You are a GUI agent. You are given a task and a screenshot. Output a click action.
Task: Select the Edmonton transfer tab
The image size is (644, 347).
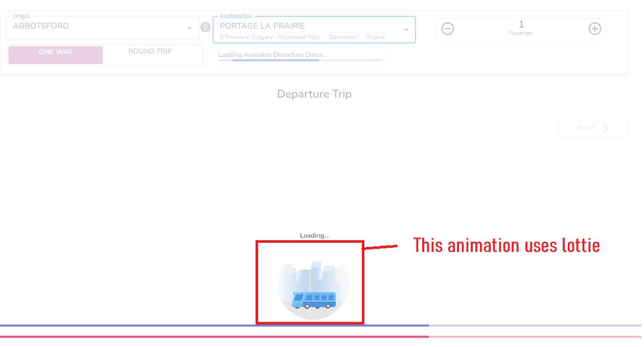343,37
